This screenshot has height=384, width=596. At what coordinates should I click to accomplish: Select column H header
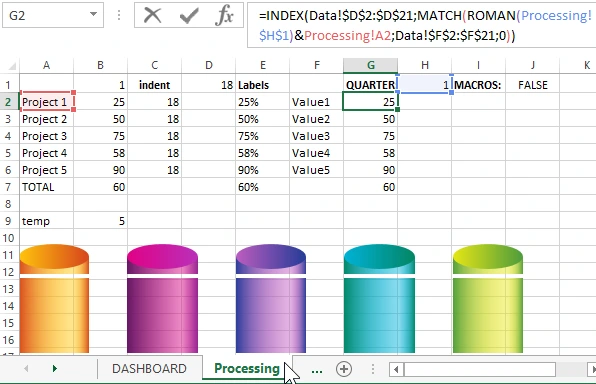tap(425, 65)
